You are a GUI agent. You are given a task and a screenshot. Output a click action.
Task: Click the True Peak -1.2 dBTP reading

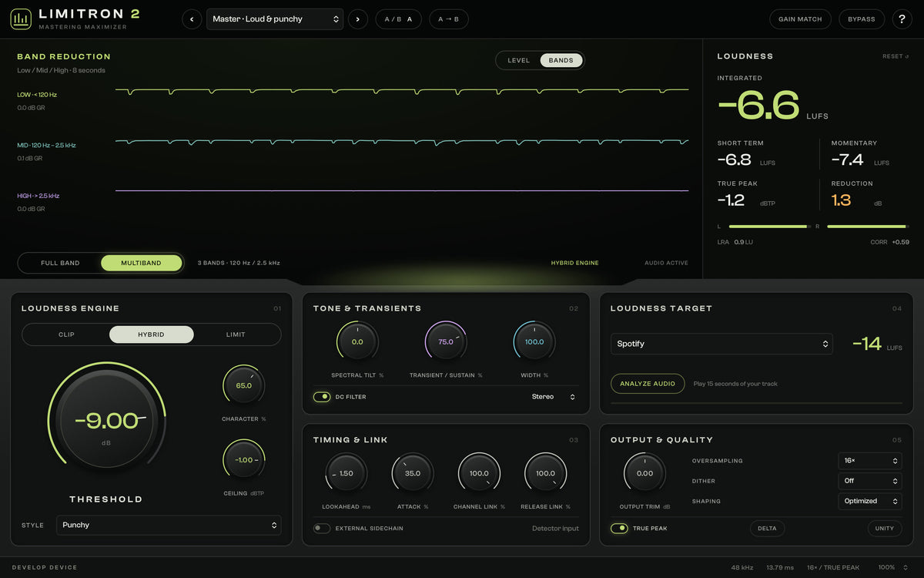coord(731,200)
